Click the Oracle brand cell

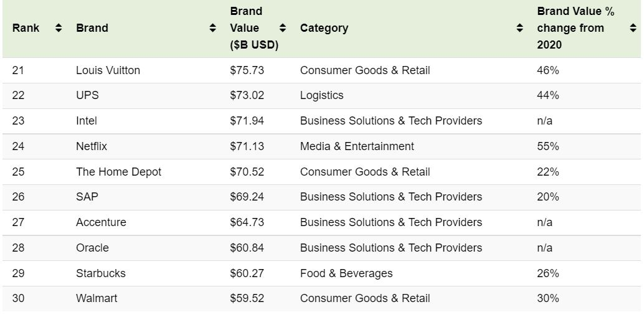click(x=92, y=248)
